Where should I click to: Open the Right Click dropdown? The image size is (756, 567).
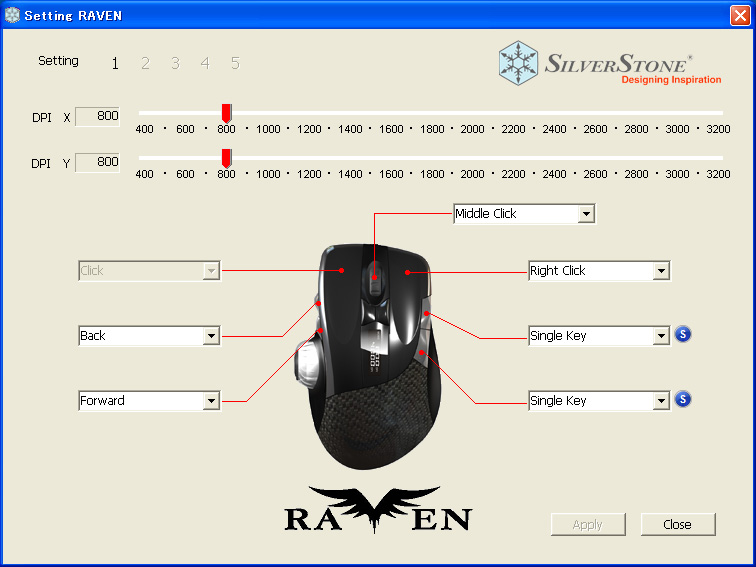tap(661, 271)
